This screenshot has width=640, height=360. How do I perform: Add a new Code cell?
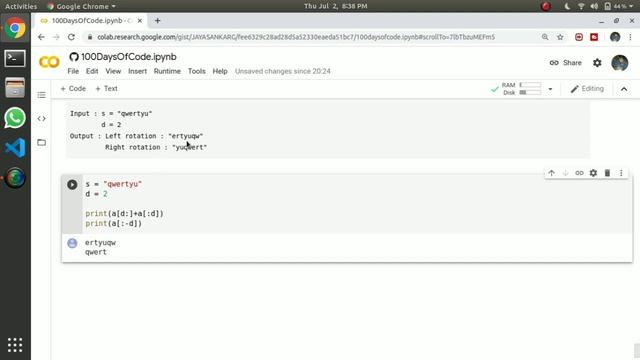pos(73,89)
